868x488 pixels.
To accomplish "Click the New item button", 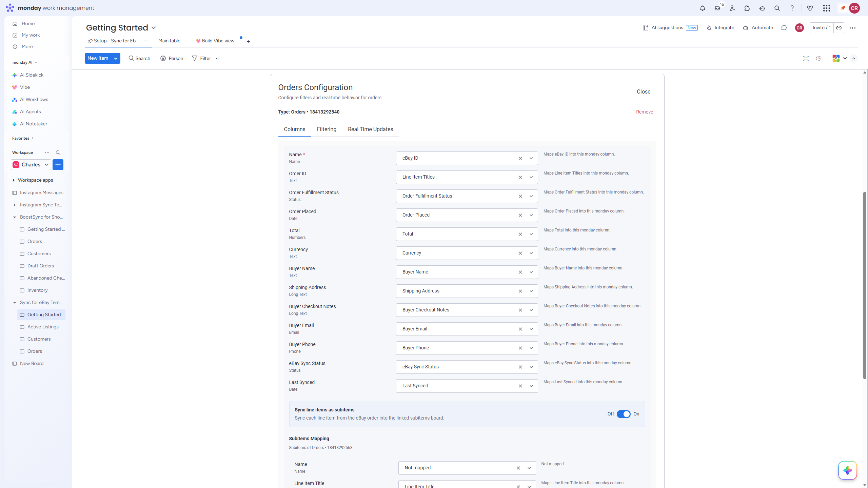I will tap(98, 58).
